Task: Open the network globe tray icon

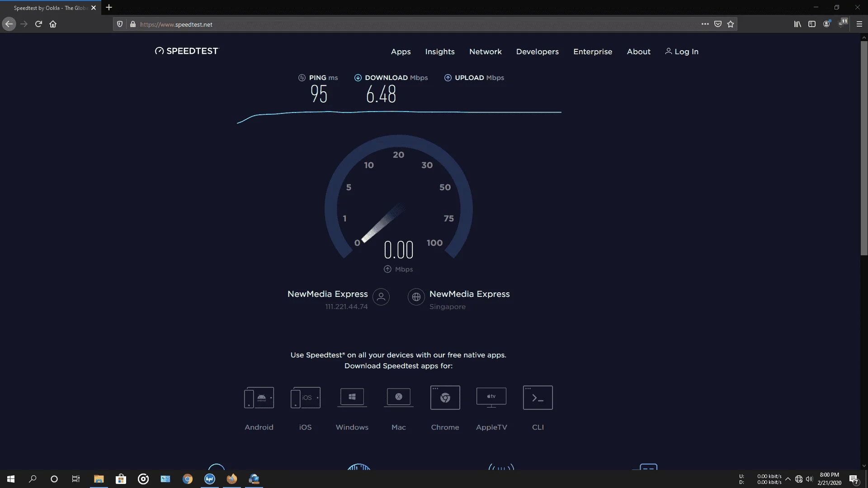Action: click(x=799, y=479)
